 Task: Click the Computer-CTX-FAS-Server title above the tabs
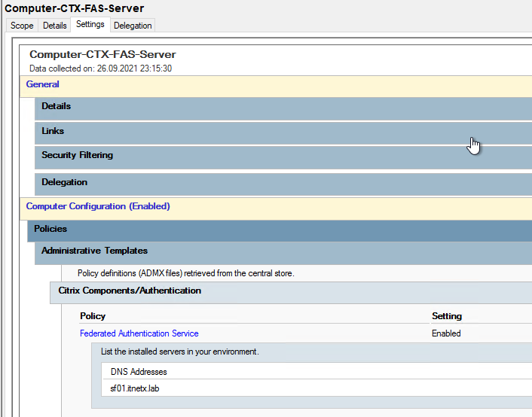click(x=75, y=8)
